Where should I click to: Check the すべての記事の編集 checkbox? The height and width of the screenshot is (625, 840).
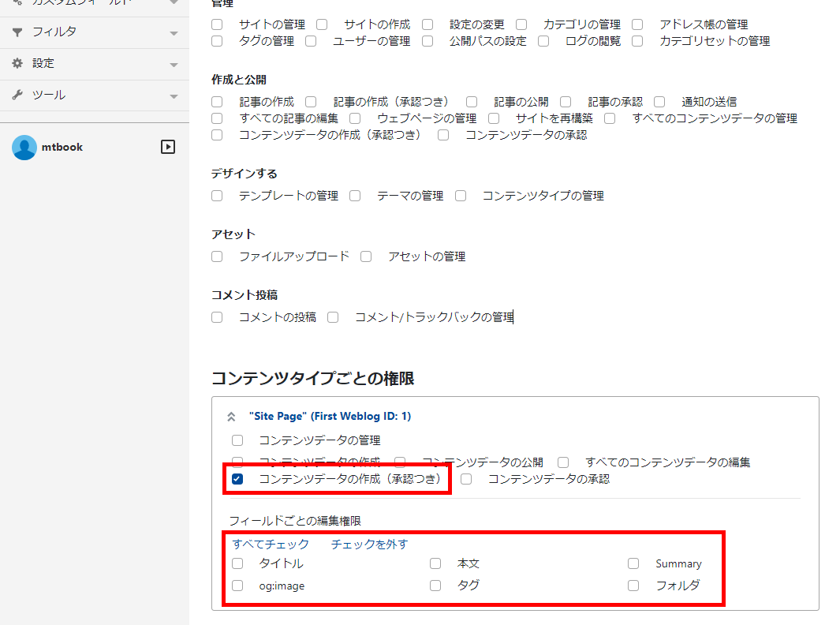coord(217,118)
